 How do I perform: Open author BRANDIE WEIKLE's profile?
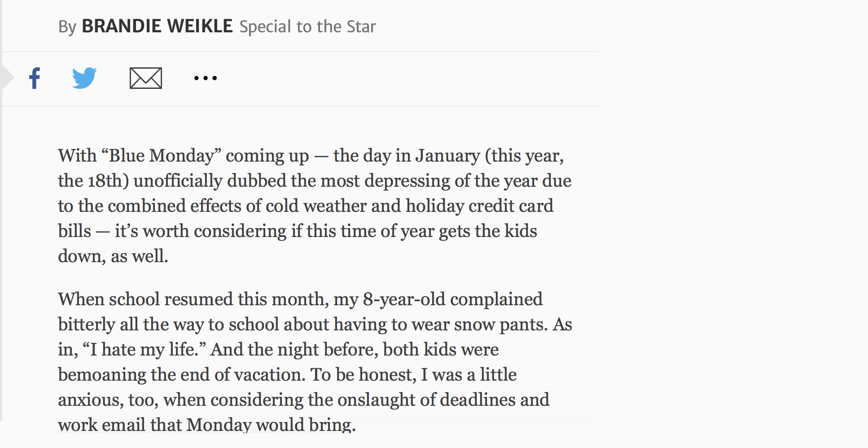157,26
